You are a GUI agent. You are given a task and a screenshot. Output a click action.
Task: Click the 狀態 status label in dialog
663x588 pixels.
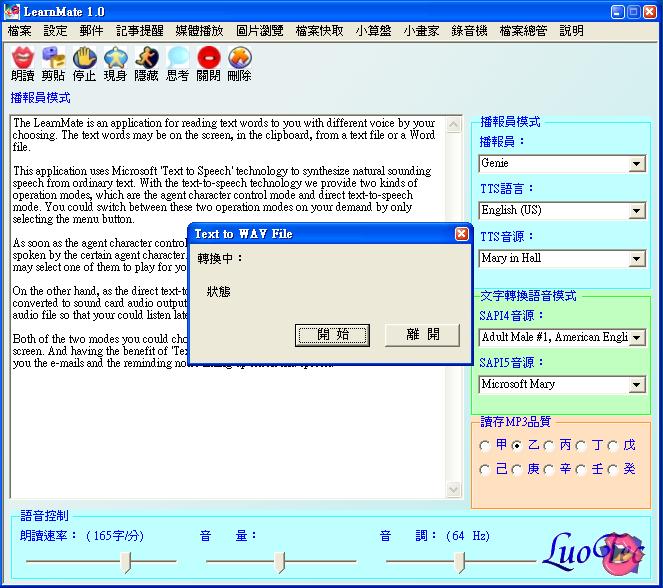tap(219, 291)
